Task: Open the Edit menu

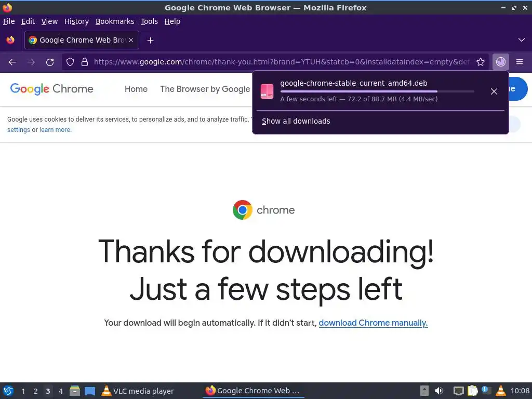Action: [28, 21]
